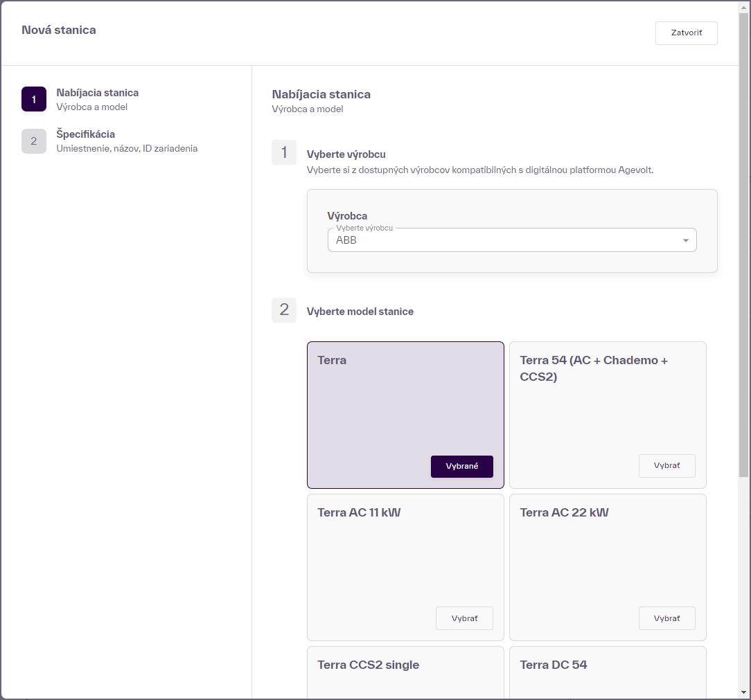The width and height of the screenshot is (751, 700).
Task: Click the dropdown arrow of manufacturer field
Action: [685, 240]
